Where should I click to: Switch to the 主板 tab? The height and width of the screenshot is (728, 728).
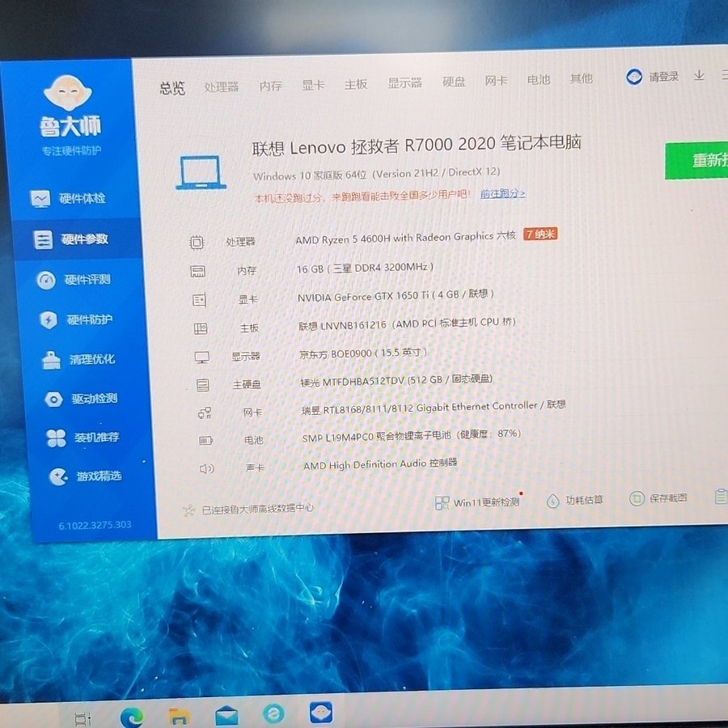tap(356, 84)
